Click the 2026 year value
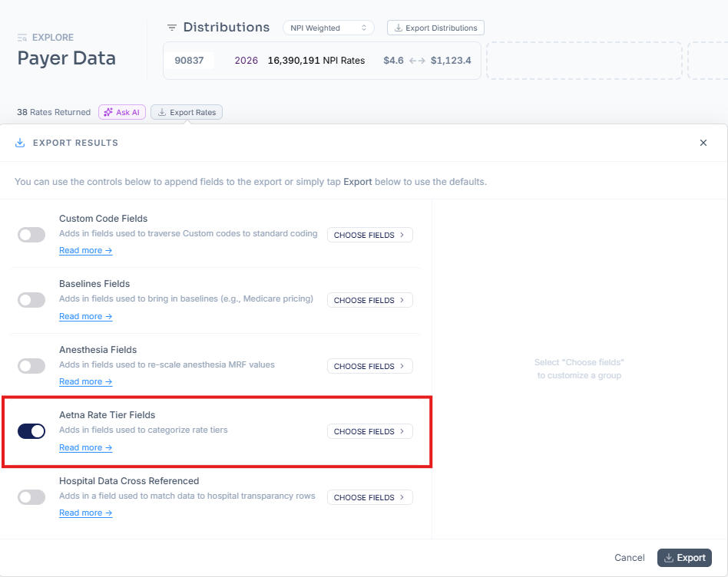728x577 pixels. click(246, 61)
